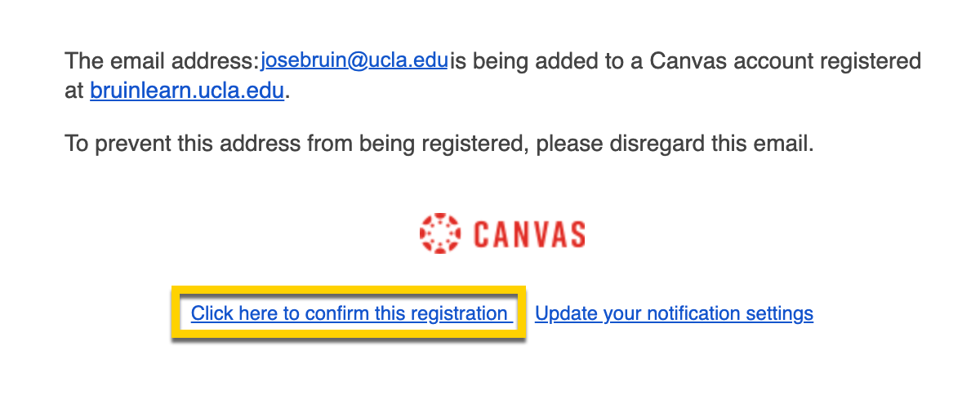Click the yellow highlight box's left border
The width and height of the screenshot is (980, 408).
point(174,313)
